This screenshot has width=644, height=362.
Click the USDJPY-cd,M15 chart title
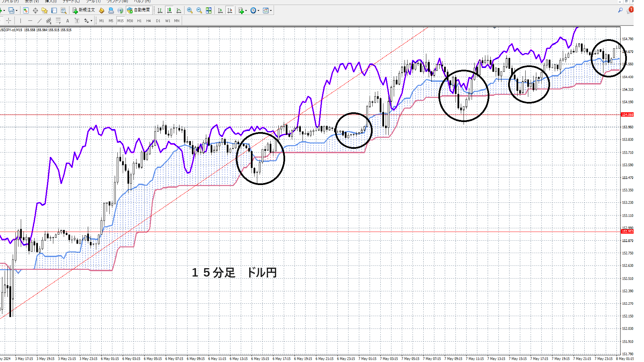(11, 30)
